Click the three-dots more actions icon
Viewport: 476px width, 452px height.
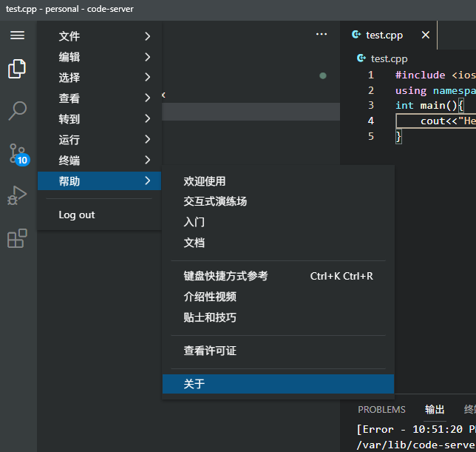(x=321, y=35)
